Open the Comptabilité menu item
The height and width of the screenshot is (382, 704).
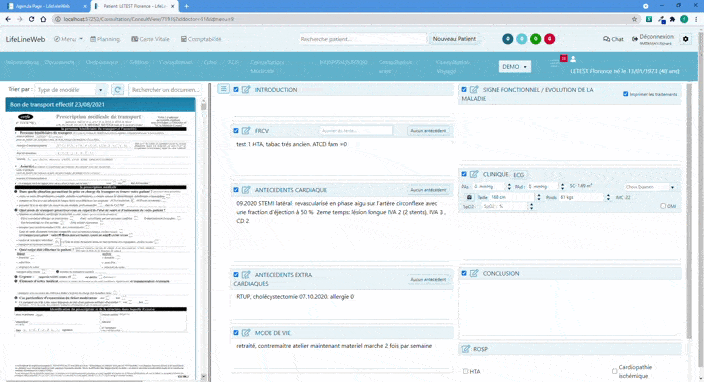point(201,39)
